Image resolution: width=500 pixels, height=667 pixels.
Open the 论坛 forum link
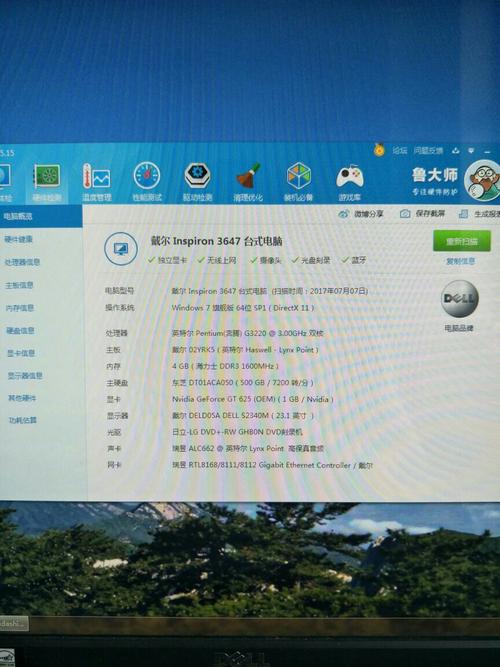point(400,151)
